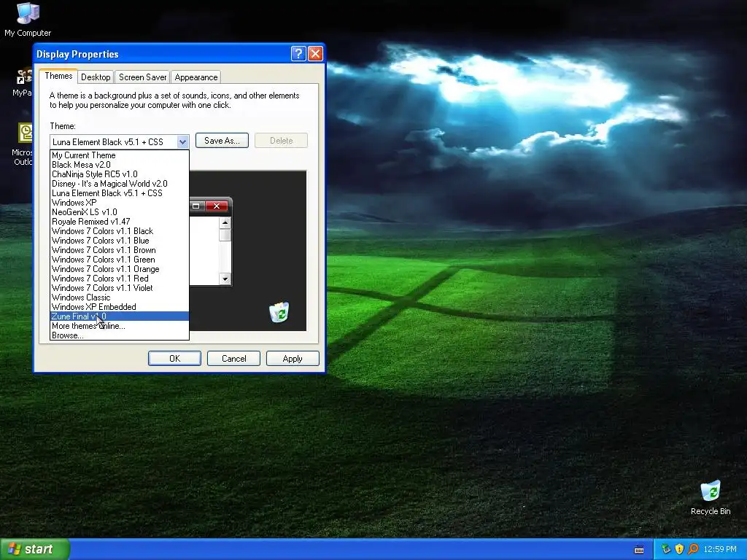
Task: Choose Windows 7 Colors v1.1 Brown
Action: (120, 250)
